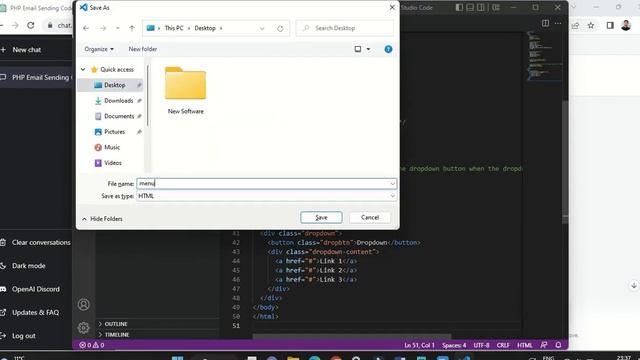The height and width of the screenshot is (360, 640).
Task: Open Music in the navigation pane
Action: pos(112,147)
